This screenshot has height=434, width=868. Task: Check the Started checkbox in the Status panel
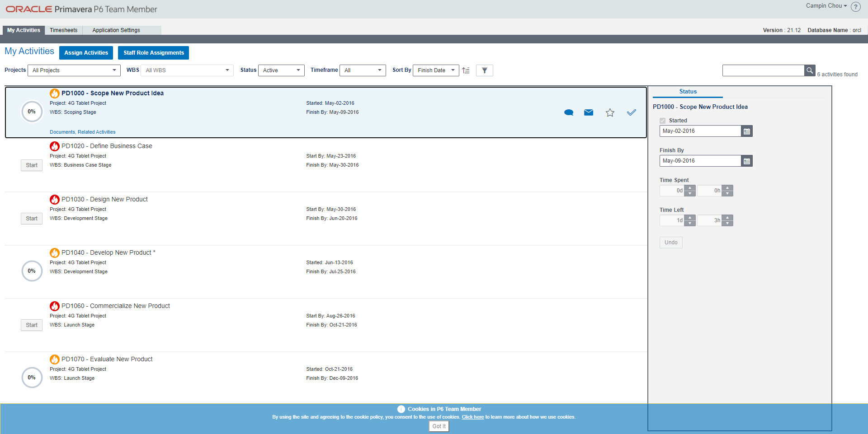pos(662,121)
